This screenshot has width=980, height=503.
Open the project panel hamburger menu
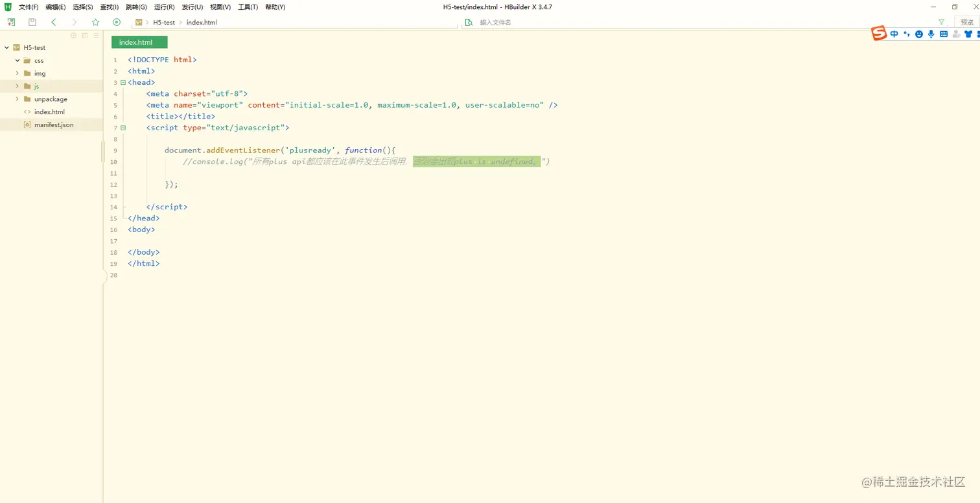[96, 36]
